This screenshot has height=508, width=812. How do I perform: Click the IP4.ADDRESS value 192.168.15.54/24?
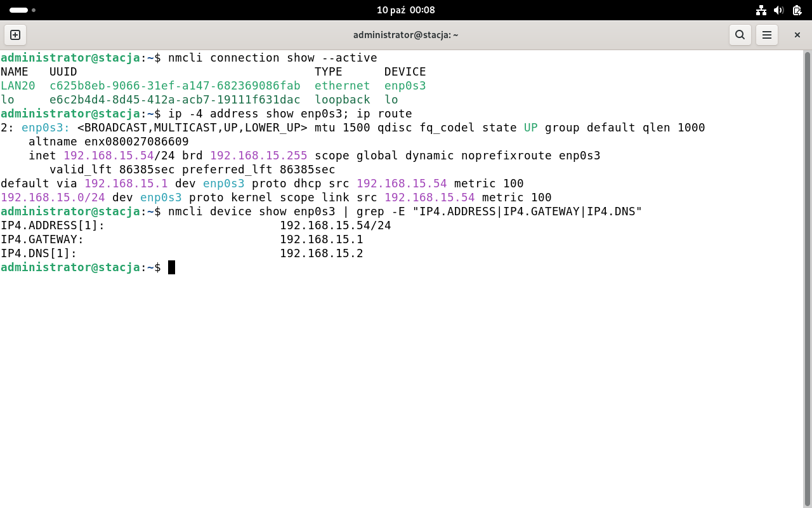(336, 225)
